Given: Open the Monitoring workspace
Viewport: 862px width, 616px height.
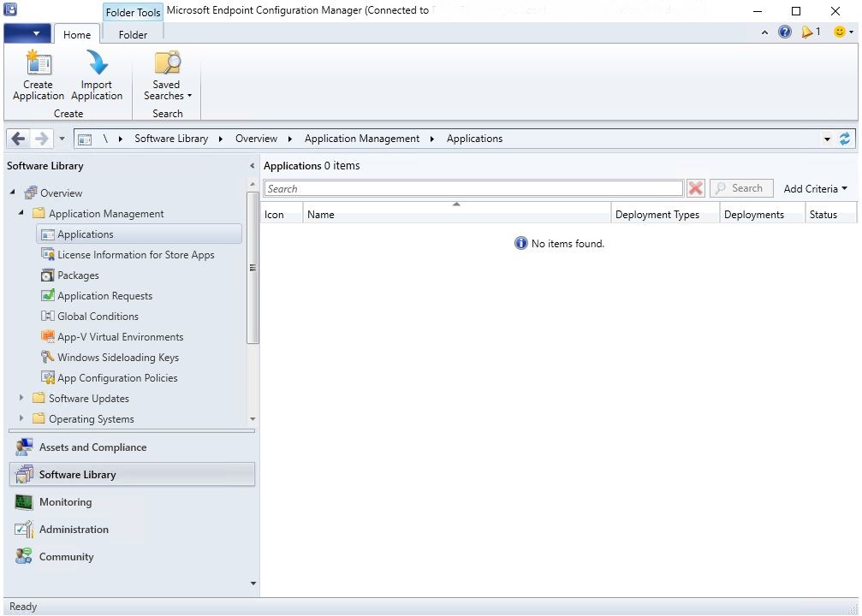Looking at the screenshot, I should [66, 502].
